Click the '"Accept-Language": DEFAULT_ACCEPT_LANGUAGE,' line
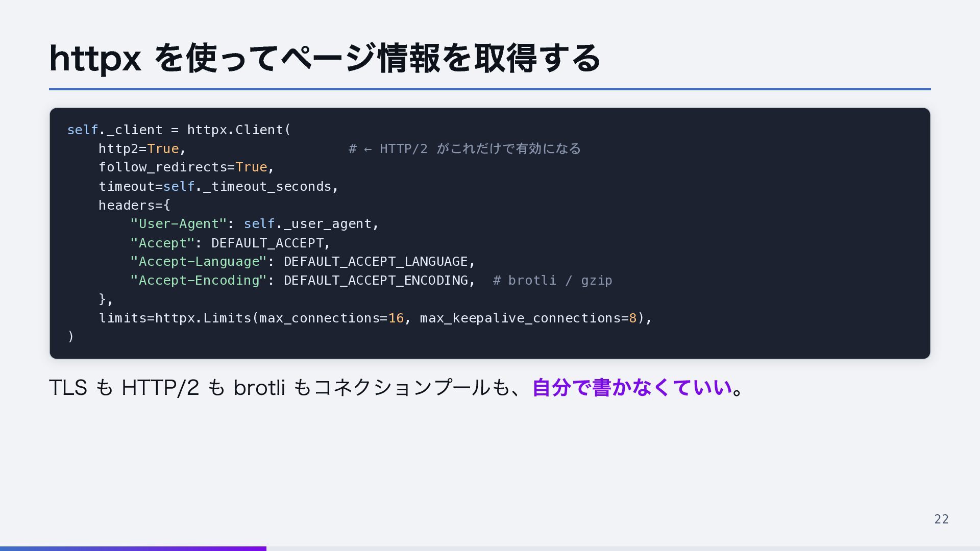The image size is (980, 551). tap(303, 262)
